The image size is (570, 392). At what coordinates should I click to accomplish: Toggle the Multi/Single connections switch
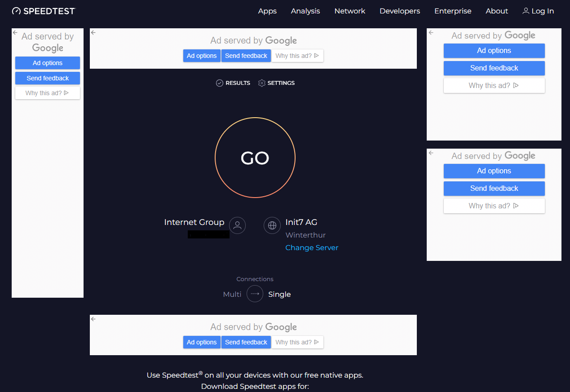point(255,294)
